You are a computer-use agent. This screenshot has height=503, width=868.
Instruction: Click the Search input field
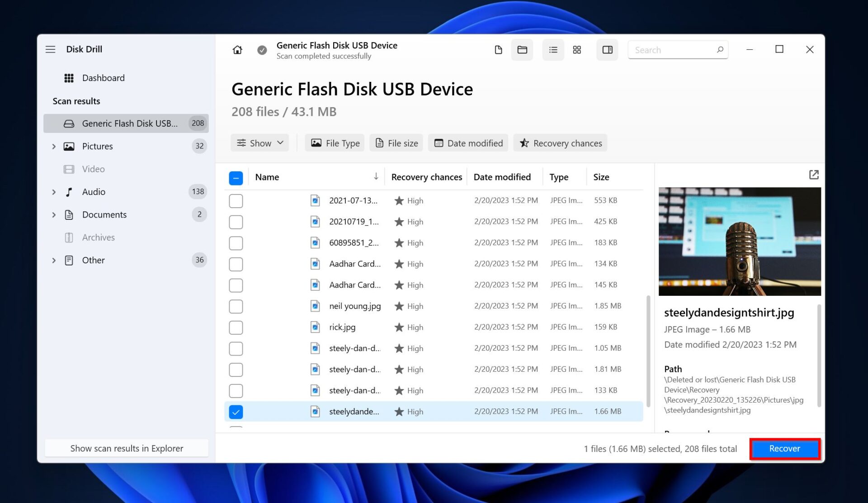tap(673, 50)
